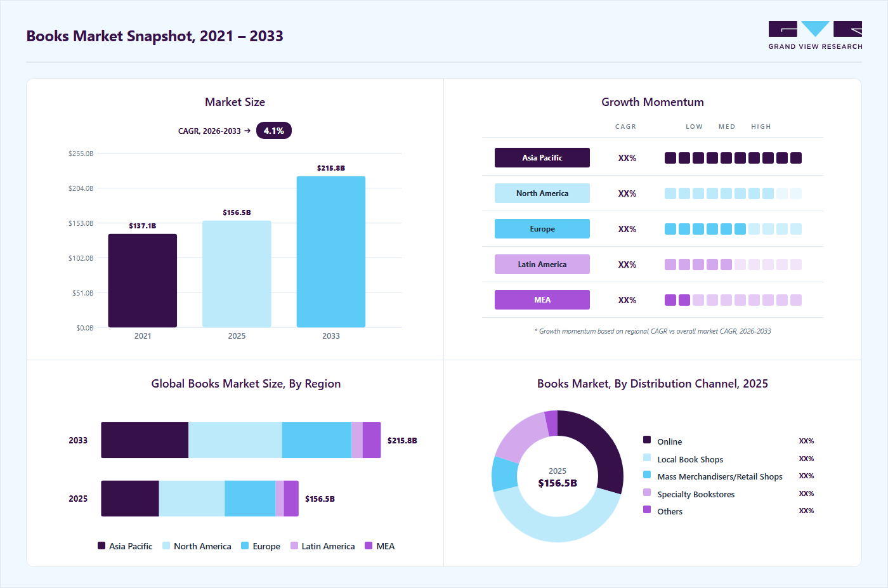
Task: Click the $102.0B axis label
Action: [81, 258]
